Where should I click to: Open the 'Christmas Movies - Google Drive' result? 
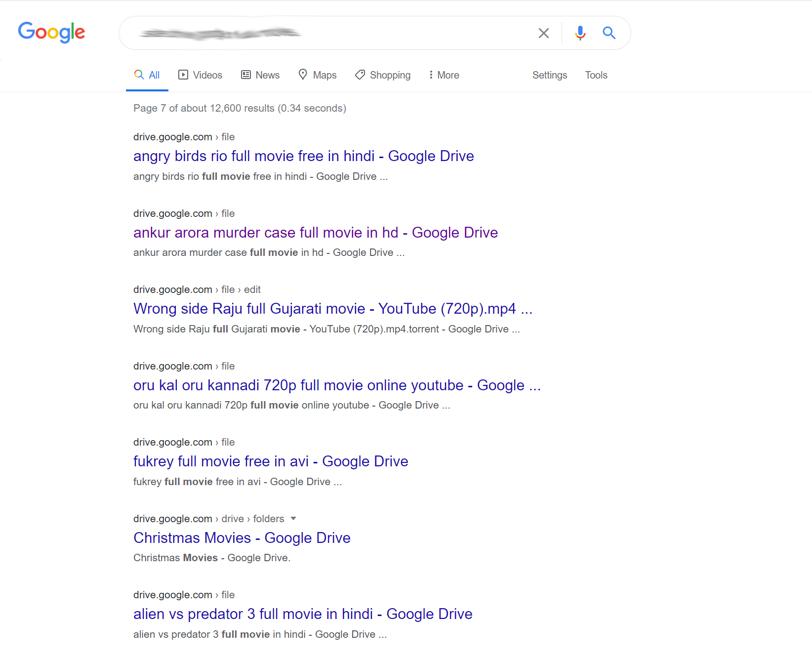[x=242, y=538]
